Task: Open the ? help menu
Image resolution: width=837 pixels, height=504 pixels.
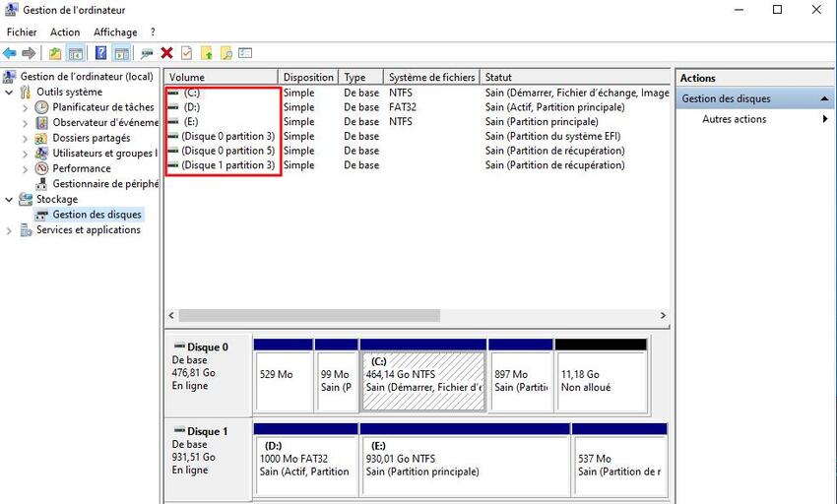Action: pyautogui.click(x=153, y=32)
